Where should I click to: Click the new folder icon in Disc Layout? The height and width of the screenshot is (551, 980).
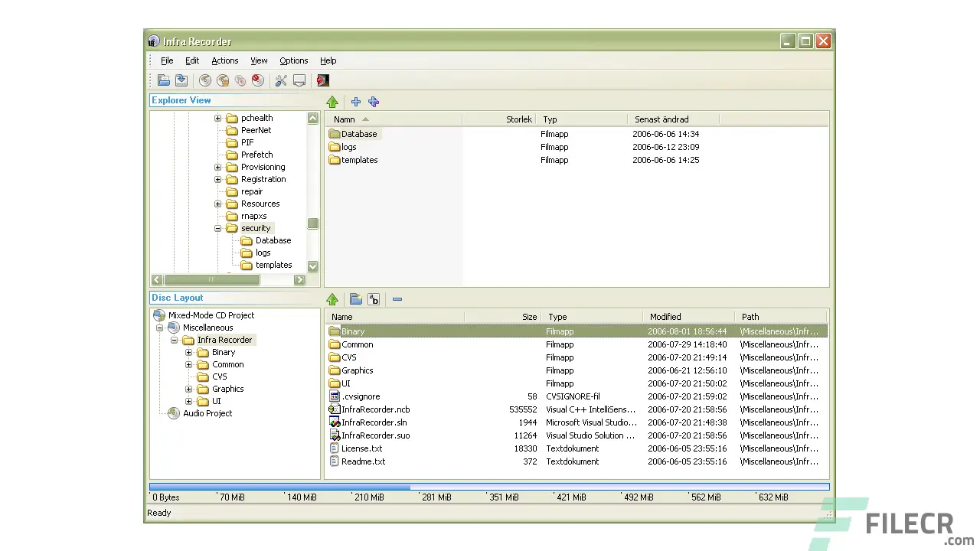[x=356, y=299]
